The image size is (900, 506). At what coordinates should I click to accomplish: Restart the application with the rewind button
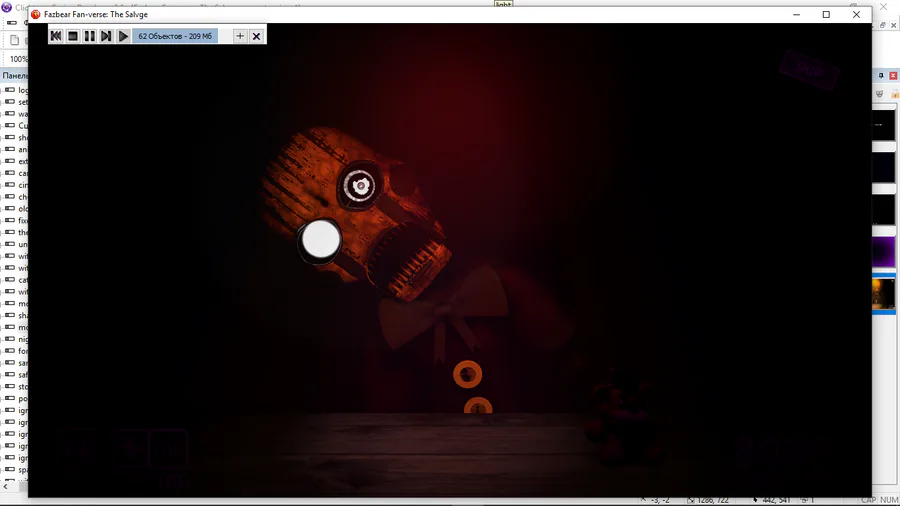(x=56, y=36)
